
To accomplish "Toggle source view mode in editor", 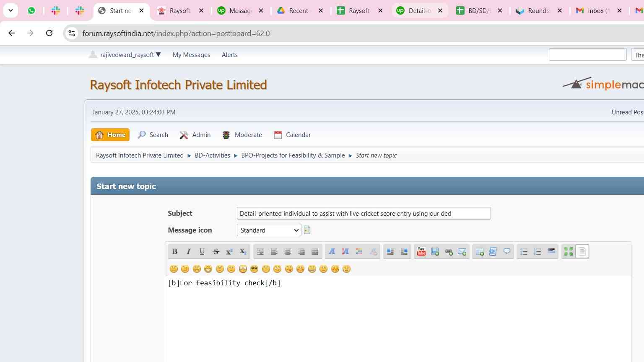I will [x=582, y=251].
